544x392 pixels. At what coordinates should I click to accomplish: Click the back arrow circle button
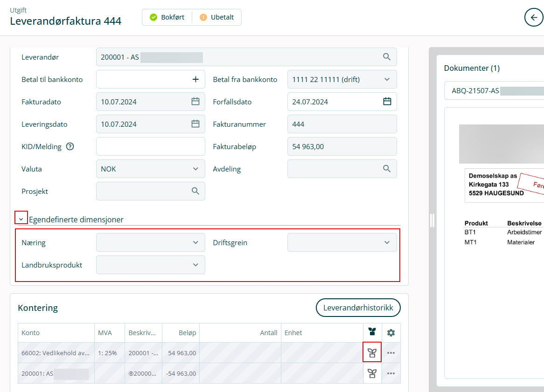[x=534, y=18]
